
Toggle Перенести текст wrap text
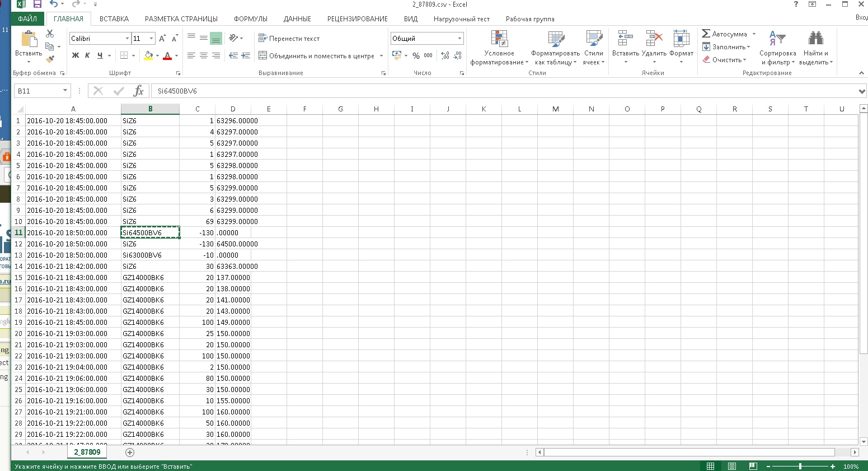(x=289, y=39)
